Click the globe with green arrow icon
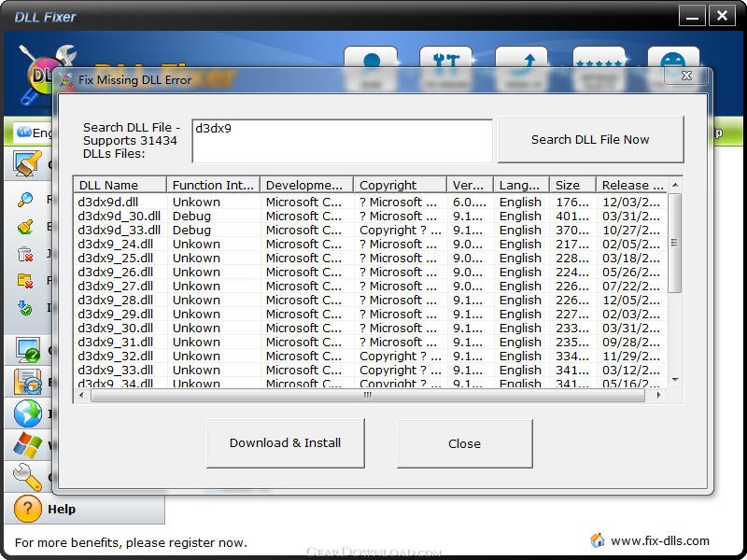 tap(27, 413)
